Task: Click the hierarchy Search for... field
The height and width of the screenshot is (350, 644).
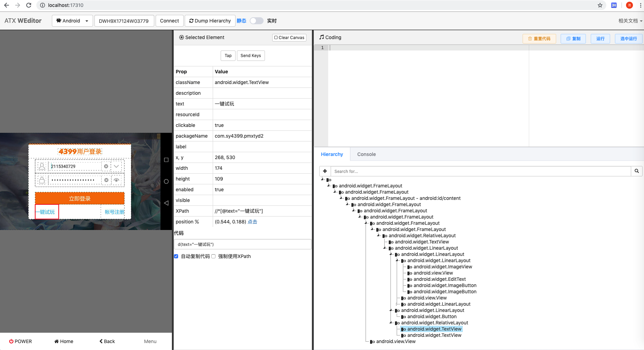Action: [x=481, y=171]
